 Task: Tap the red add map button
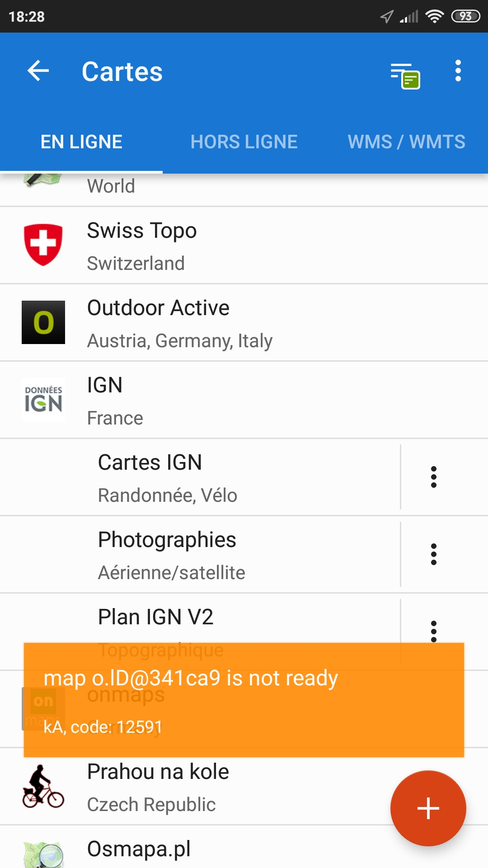point(428,808)
